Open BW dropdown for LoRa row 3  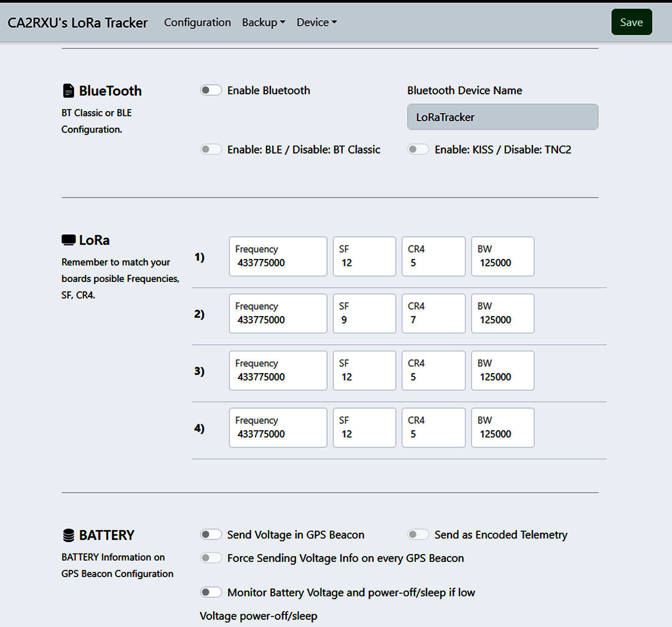(x=502, y=371)
